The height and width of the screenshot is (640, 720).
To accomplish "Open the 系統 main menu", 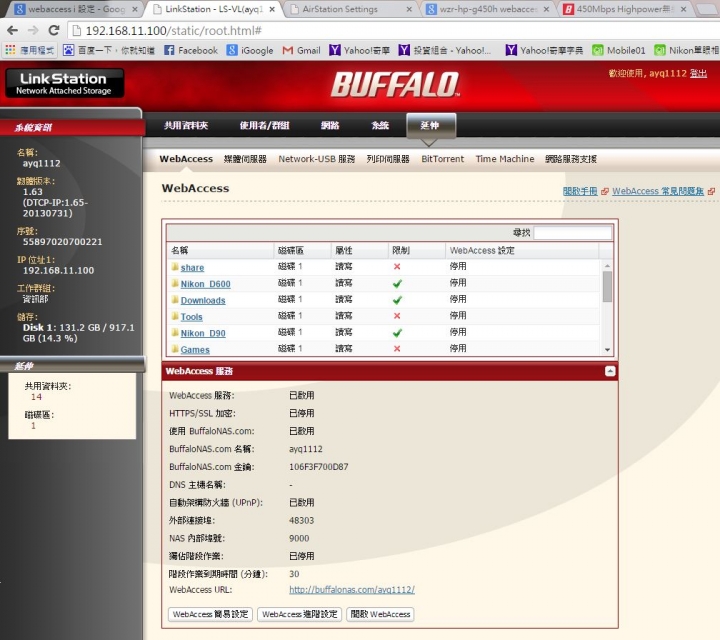I will coord(380,125).
